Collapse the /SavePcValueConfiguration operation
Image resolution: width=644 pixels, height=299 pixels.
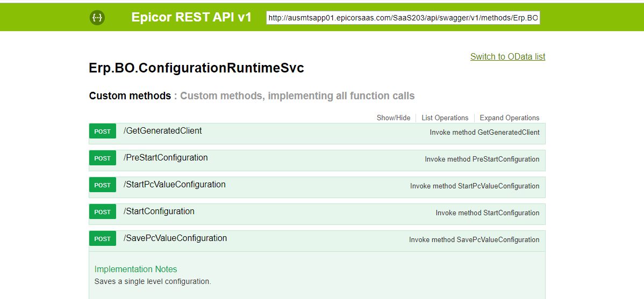(175, 238)
